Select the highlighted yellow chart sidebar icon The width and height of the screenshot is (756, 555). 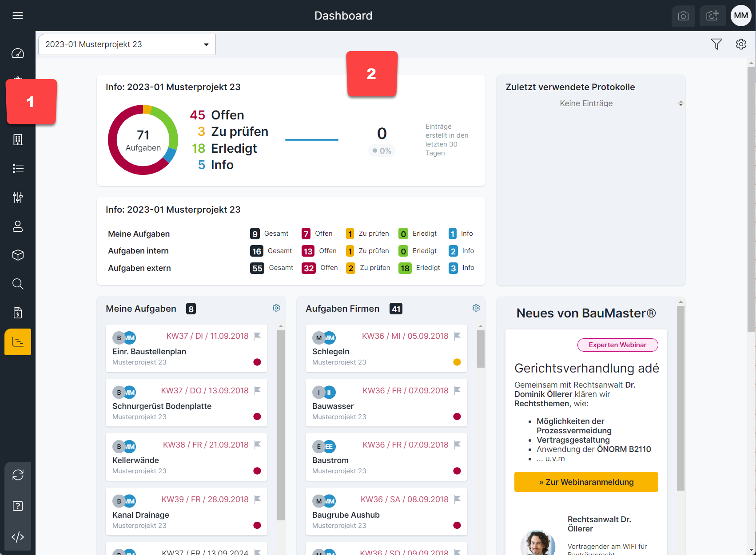pos(18,342)
